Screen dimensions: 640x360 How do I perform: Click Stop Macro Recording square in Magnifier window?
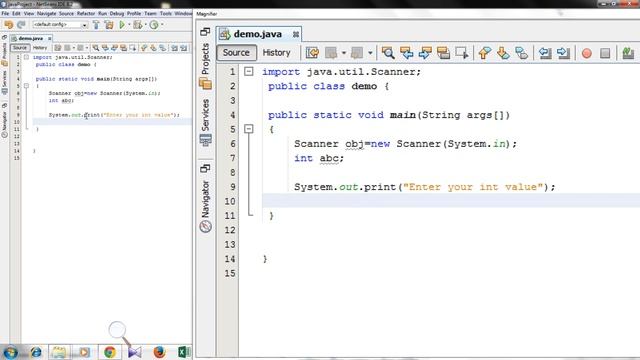pyautogui.click(x=605, y=53)
